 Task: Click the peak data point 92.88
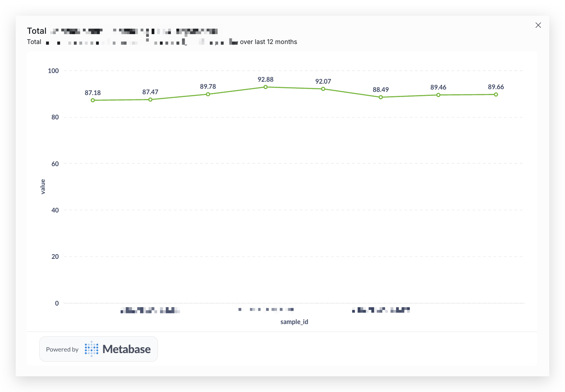click(266, 87)
